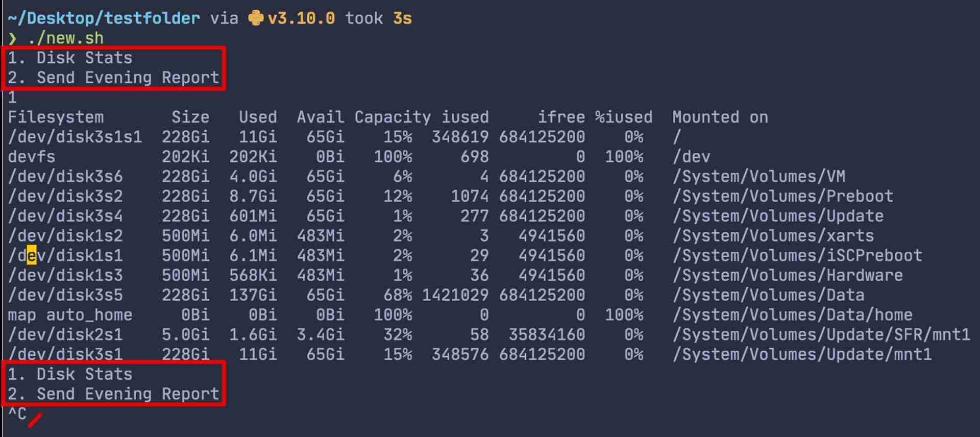
Task: Click the 35834160 ifree value
Action: (547, 334)
